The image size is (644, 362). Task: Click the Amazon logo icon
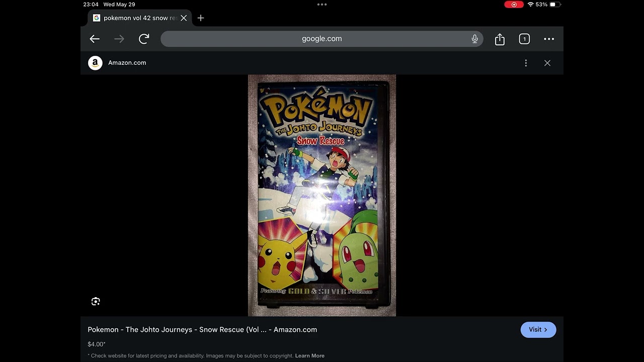95,63
